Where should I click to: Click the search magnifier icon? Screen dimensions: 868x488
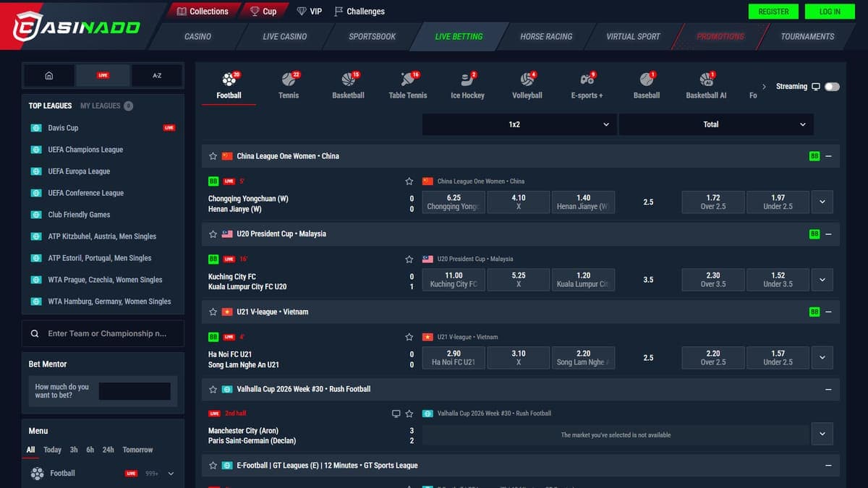(35, 334)
